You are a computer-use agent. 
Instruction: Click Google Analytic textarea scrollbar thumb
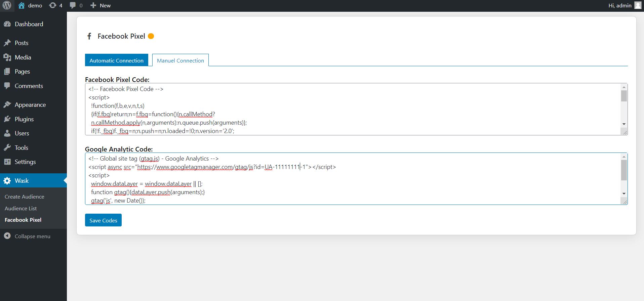pyautogui.click(x=624, y=170)
